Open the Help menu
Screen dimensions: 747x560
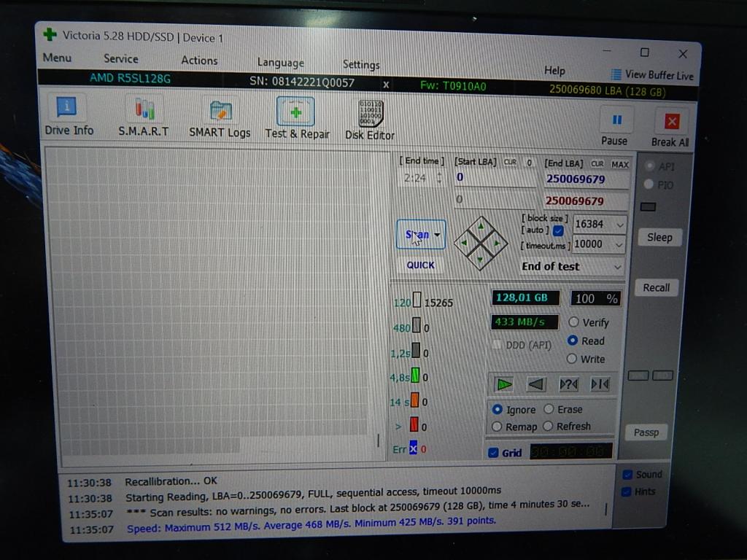(554, 71)
